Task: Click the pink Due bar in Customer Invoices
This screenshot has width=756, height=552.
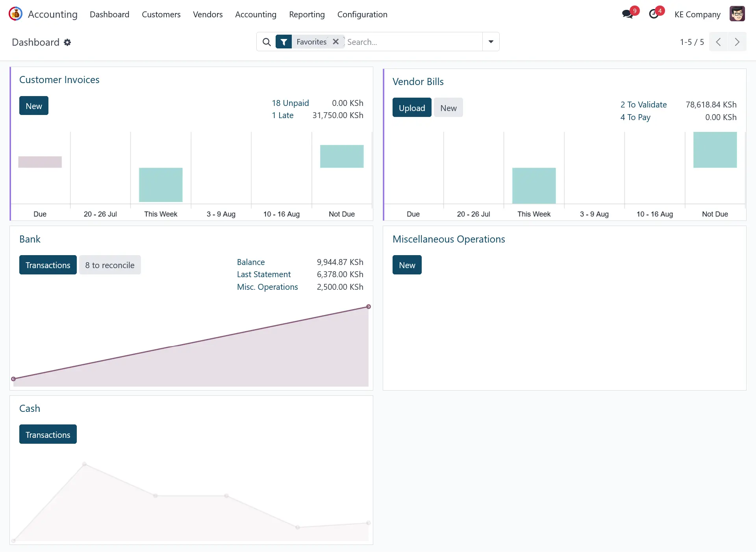Action: tap(40, 162)
